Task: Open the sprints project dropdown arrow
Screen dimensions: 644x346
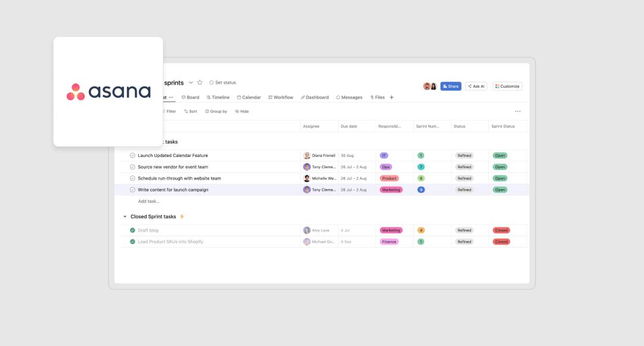Action: [x=190, y=82]
